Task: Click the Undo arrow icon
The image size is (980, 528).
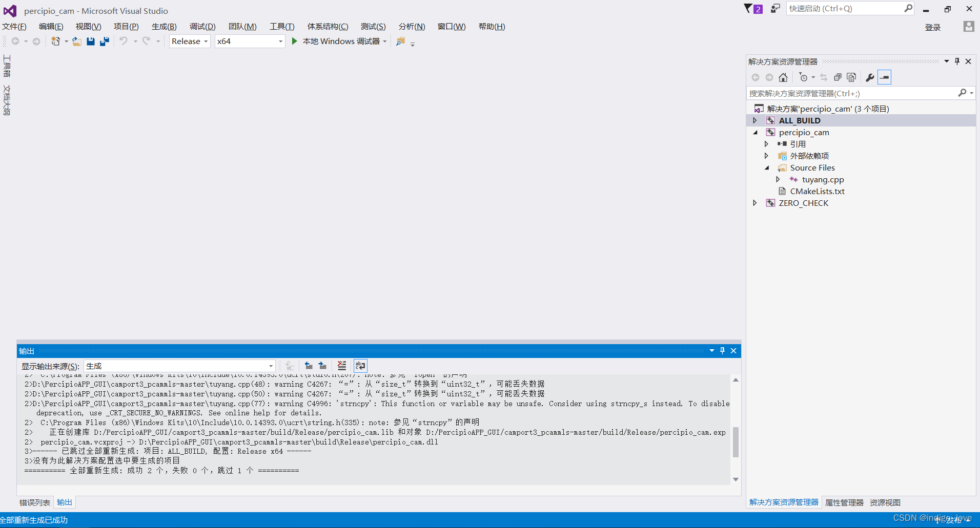Action: pyautogui.click(x=124, y=41)
